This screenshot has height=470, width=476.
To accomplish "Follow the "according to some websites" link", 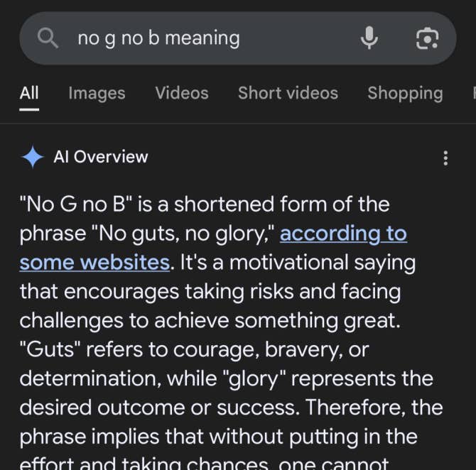I will 343,234.
